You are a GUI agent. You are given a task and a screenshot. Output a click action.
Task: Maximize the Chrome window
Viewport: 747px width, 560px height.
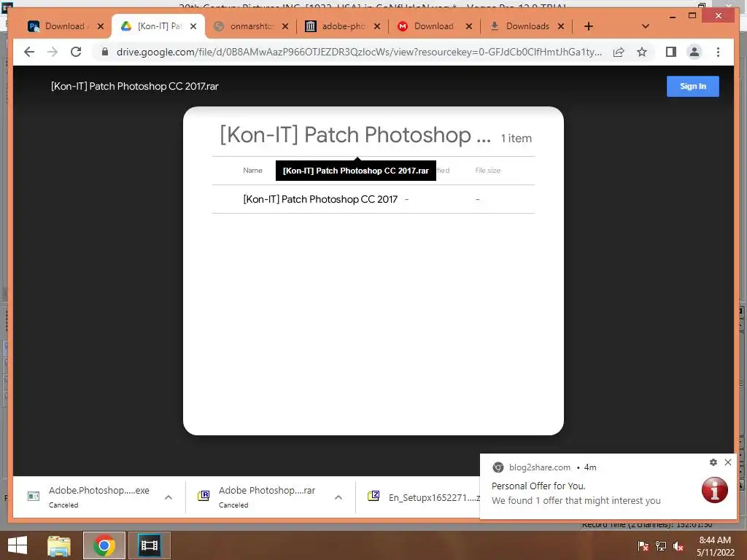pos(692,16)
